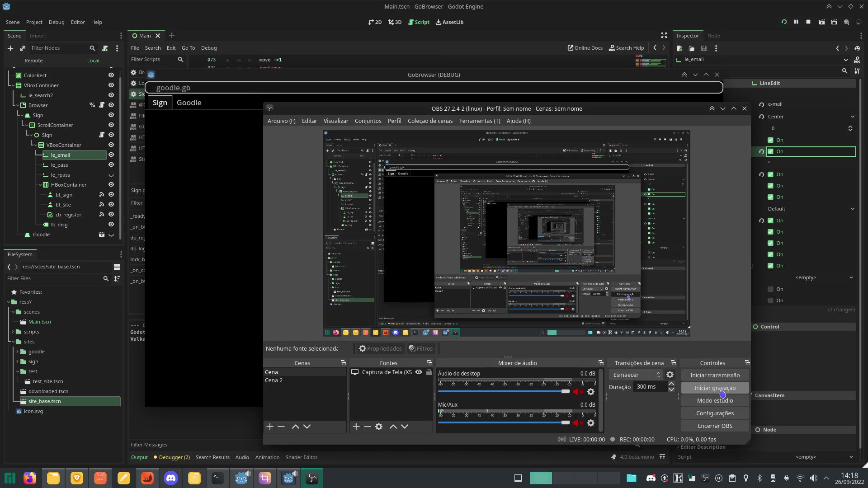Open Discord from the taskbar

click(x=171, y=478)
